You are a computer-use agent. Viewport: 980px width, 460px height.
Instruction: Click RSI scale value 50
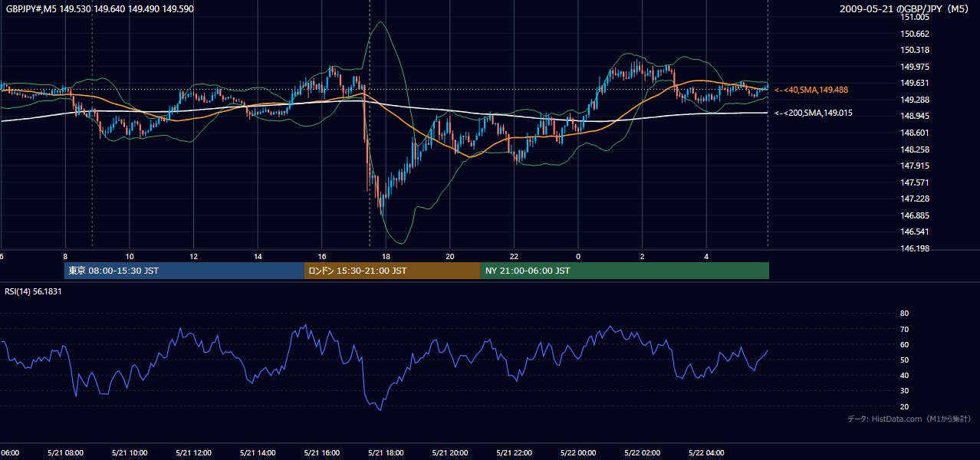(904, 360)
